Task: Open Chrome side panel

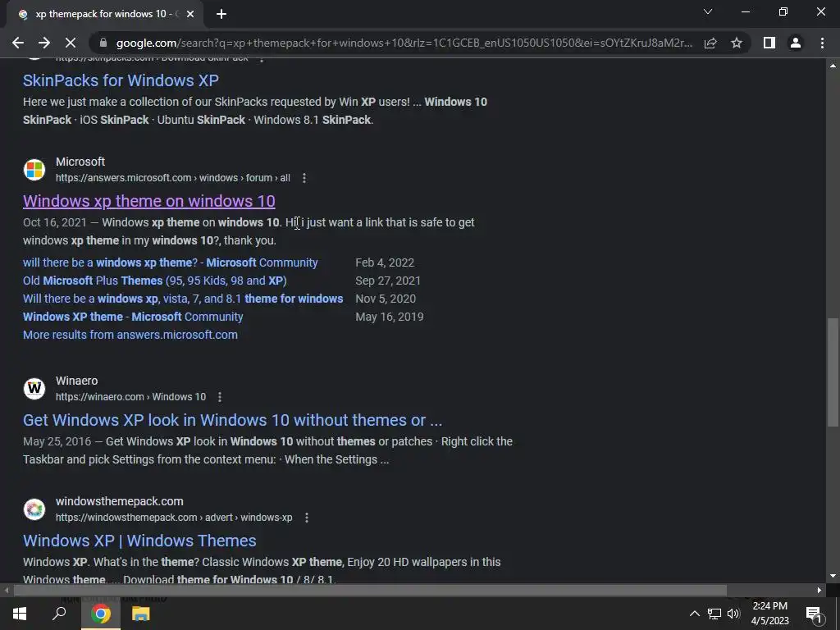Action: pos(769,43)
